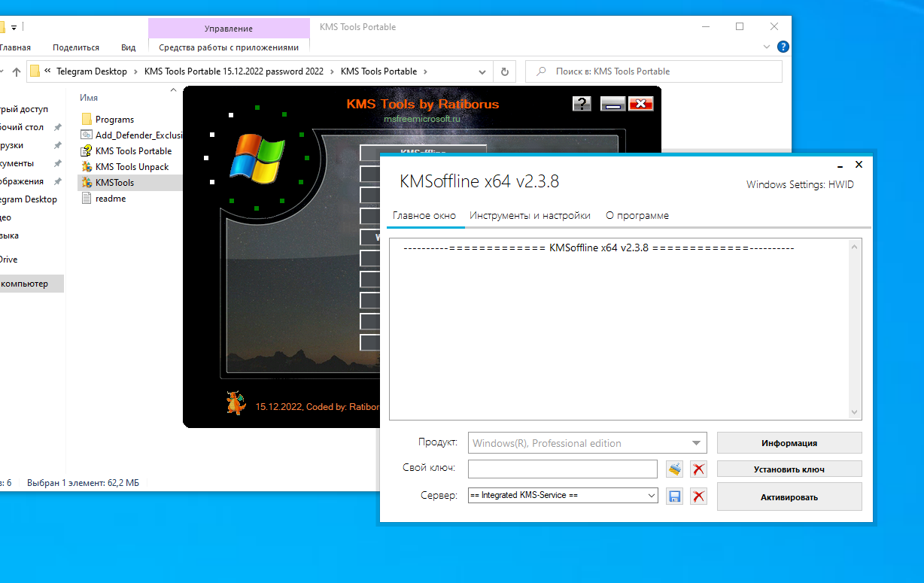Click the broom icon beside key field

point(675,469)
